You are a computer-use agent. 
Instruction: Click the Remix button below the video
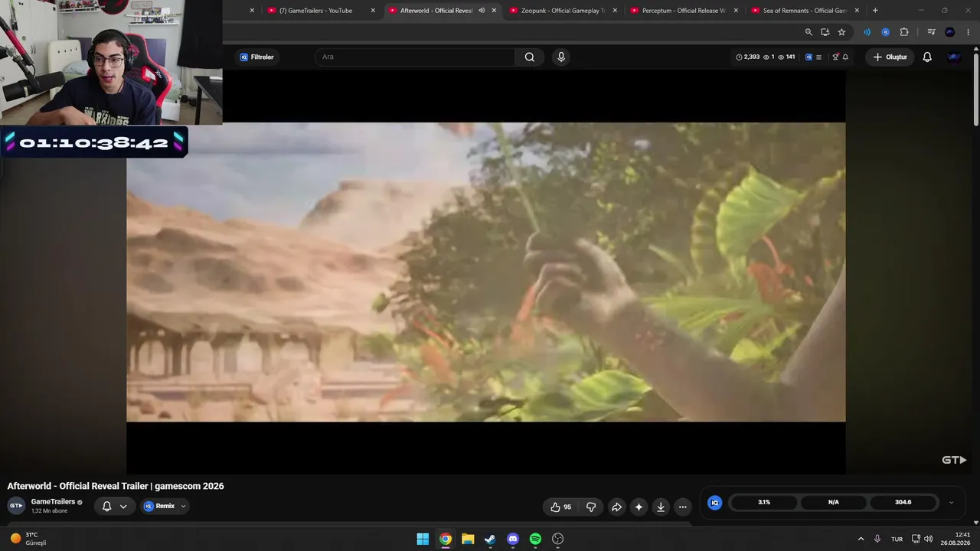pyautogui.click(x=159, y=506)
